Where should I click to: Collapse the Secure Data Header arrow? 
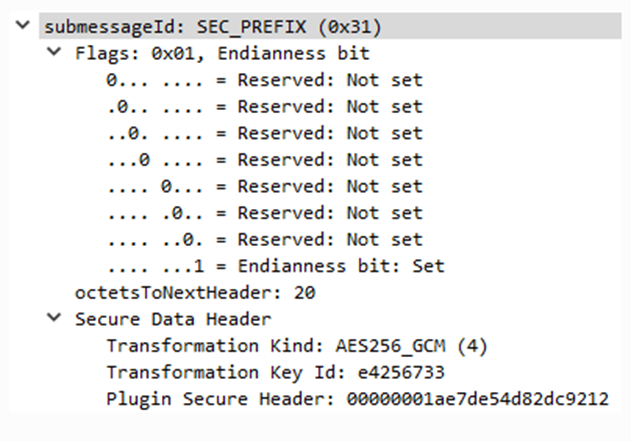54,319
